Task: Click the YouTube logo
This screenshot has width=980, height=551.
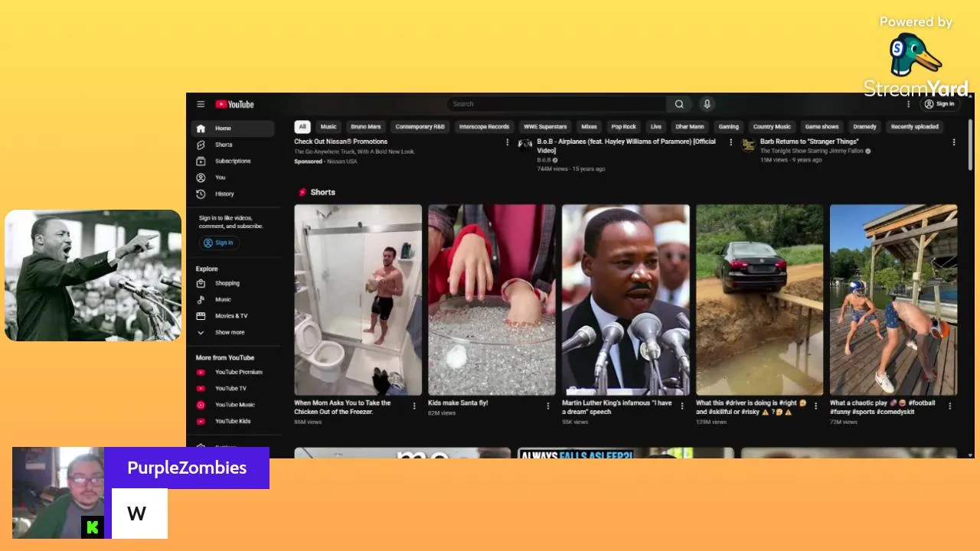Action: pos(234,104)
